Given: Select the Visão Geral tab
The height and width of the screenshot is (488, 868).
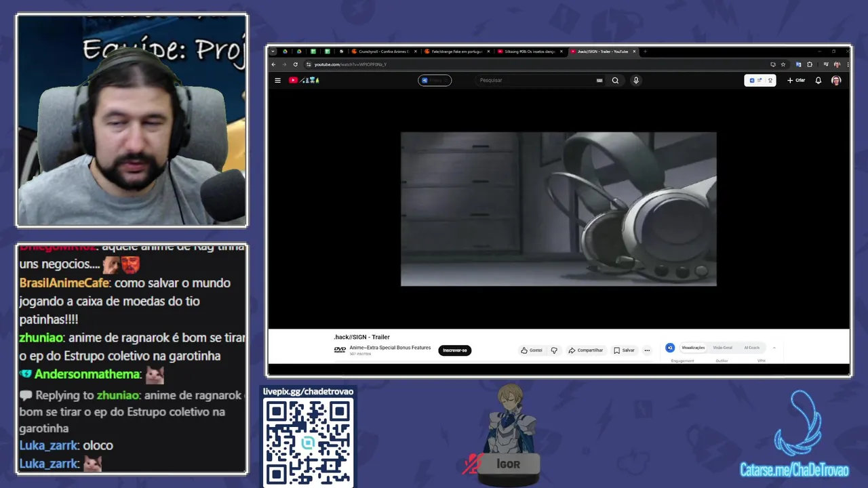Looking at the screenshot, I should (722, 348).
